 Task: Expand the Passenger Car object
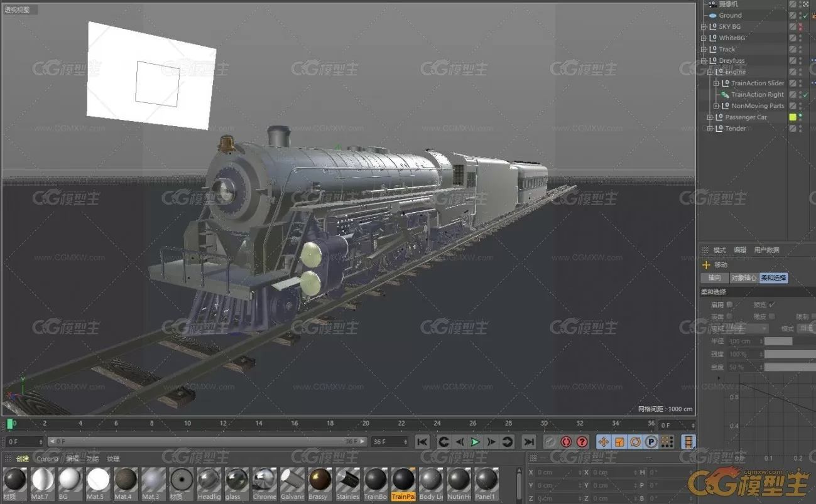710,117
